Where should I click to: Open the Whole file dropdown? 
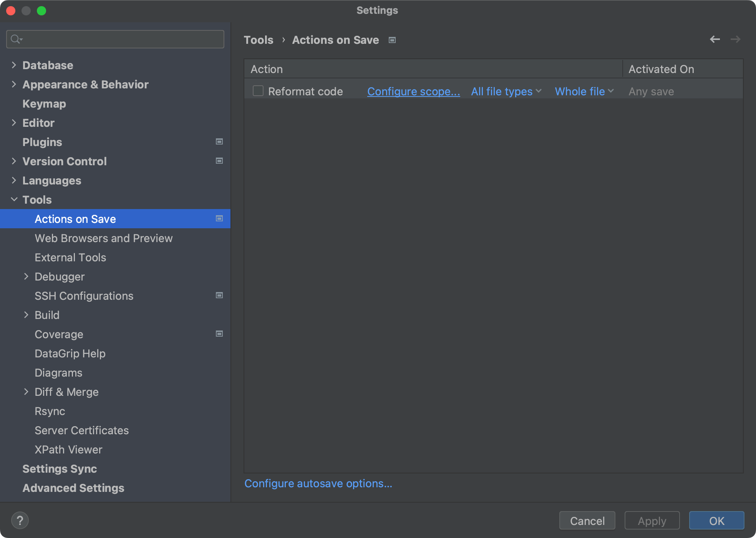584,91
